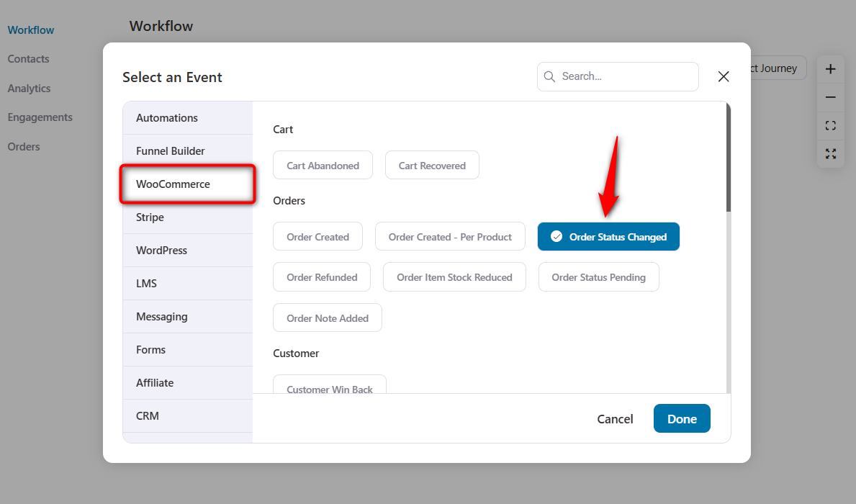Click the Cancel button
Viewport: 856px width, 504px height.
pyautogui.click(x=615, y=419)
